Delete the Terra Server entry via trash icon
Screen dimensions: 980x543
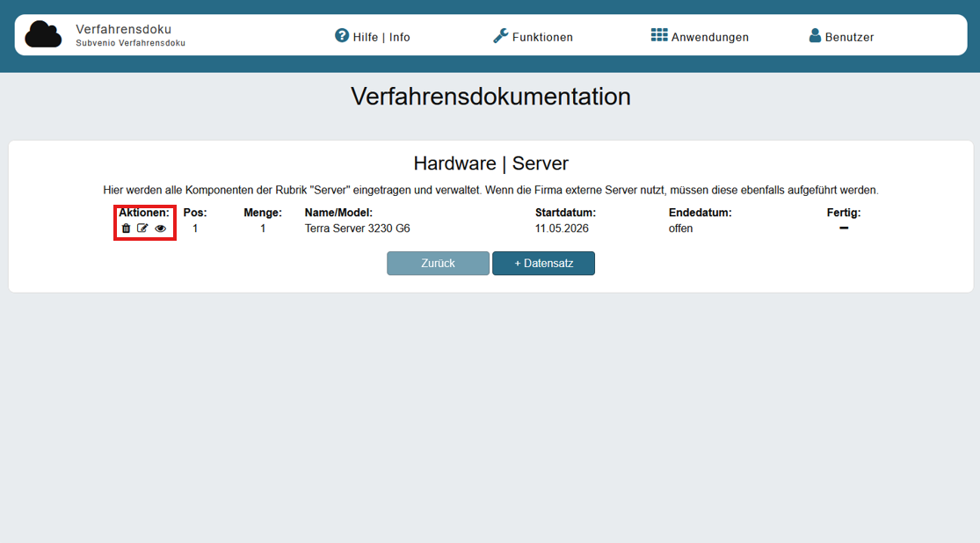pyautogui.click(x=127, y=228)
